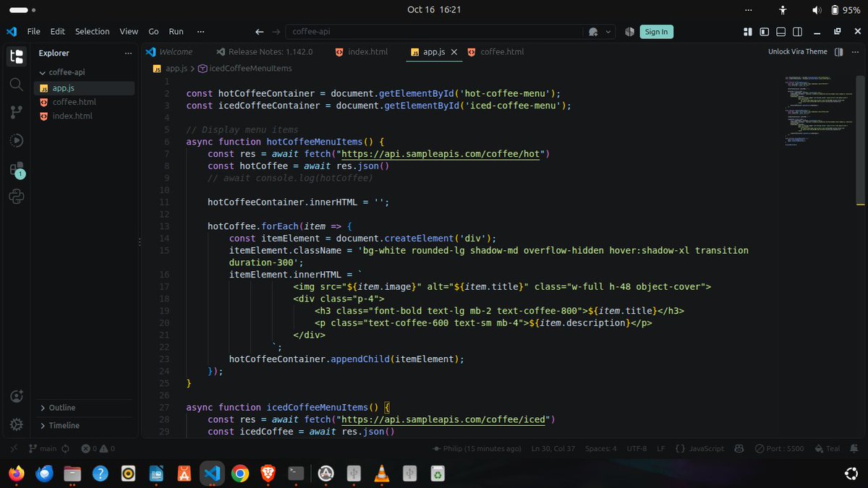Click the go forward navigation arrow
The height and width of the screenshot is (488, 868).
[276, 32]
